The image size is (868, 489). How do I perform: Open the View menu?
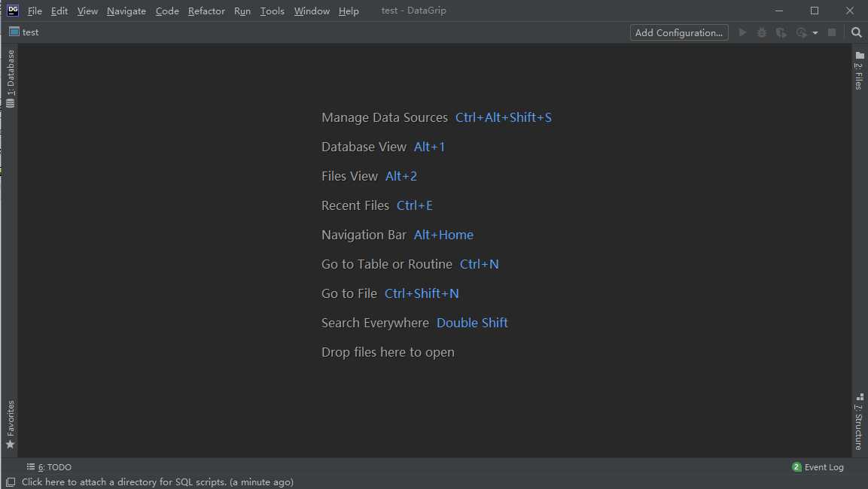point(87,11)
